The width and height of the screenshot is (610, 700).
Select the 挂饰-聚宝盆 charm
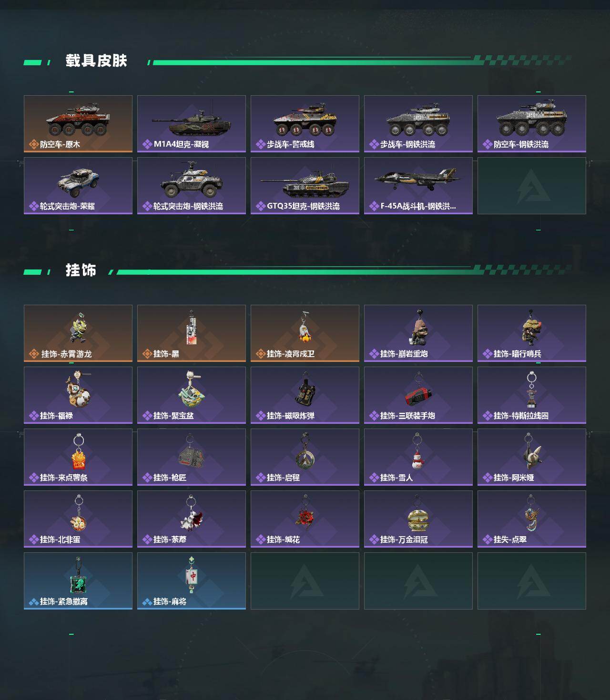pos(192,395)
